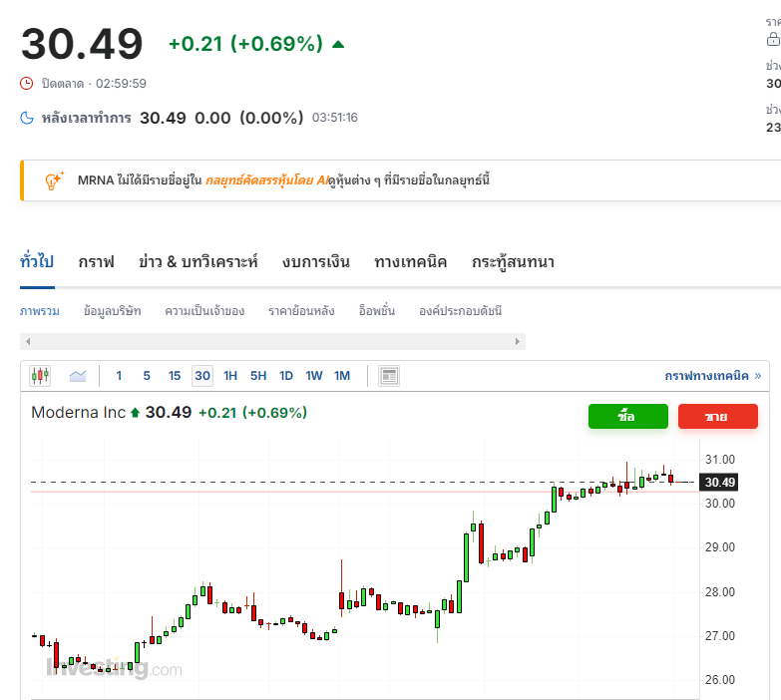Click the large 30.49 price headline
Viewport: 781px width, 700px height.
click(x=82, y=44)
